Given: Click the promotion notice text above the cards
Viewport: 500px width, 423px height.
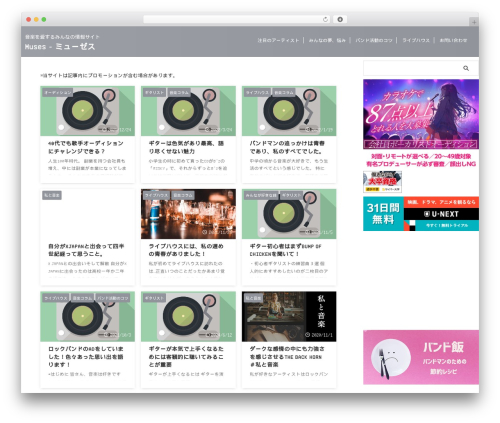Looking at the screenshot, I should (x=108, y=76).
